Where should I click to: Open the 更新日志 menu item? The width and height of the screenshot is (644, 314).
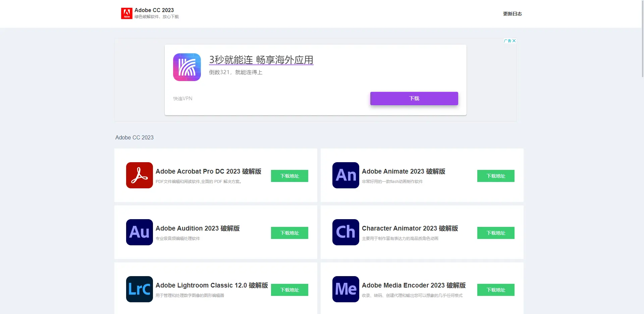click(512, 14)
